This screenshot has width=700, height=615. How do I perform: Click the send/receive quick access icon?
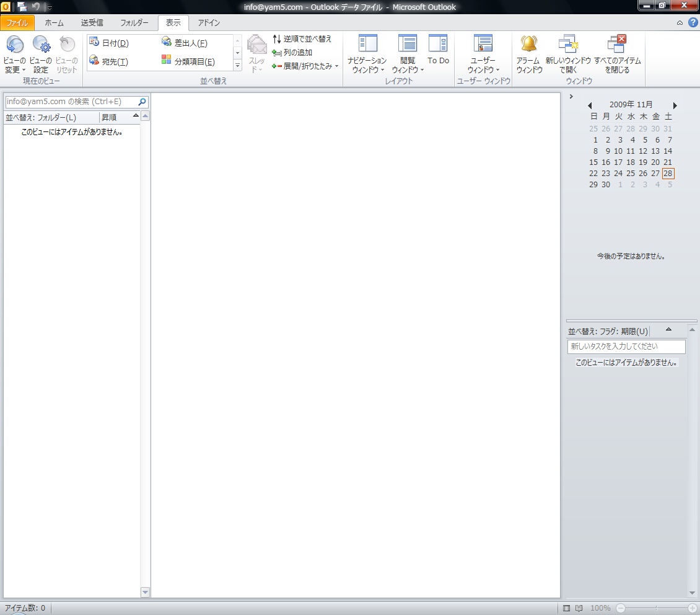[x=22, y=7]
